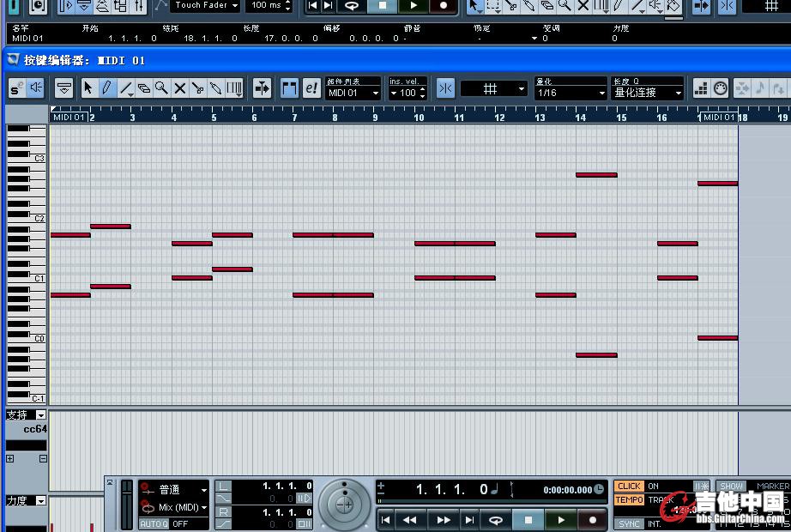Click the left locator L button in transport
This screenshot has width=791, height=532.
(x=223, y=486)
